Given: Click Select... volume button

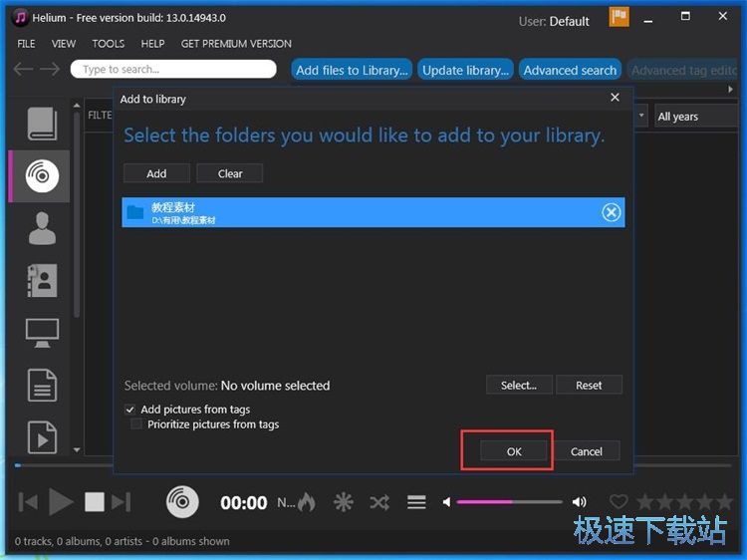Looking at the screenshot, I should coord(519,385).
